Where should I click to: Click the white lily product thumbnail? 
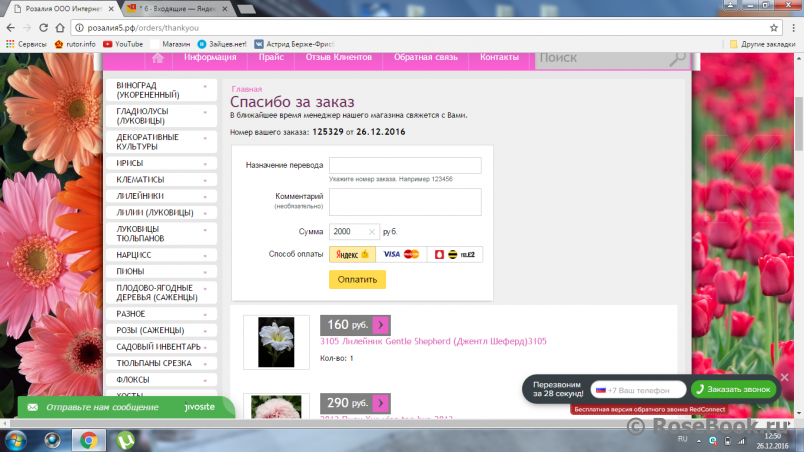coord(276,342)
